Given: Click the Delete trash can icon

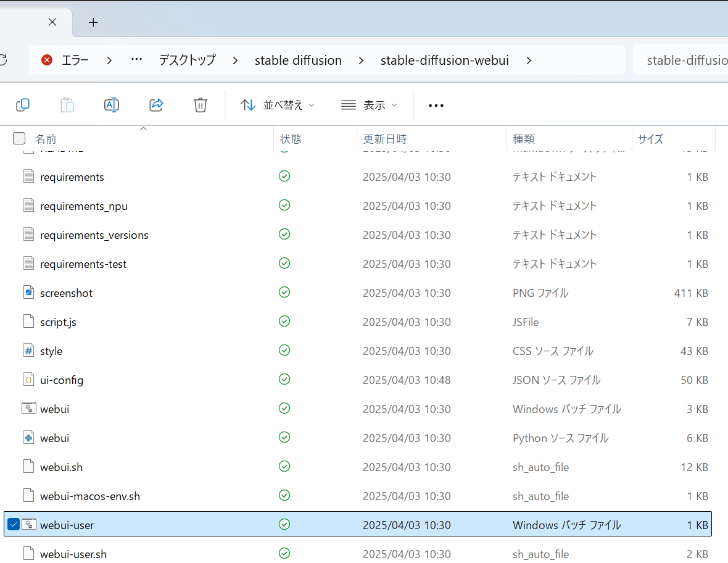Looking at the screenshot, I should pos(200,105).
